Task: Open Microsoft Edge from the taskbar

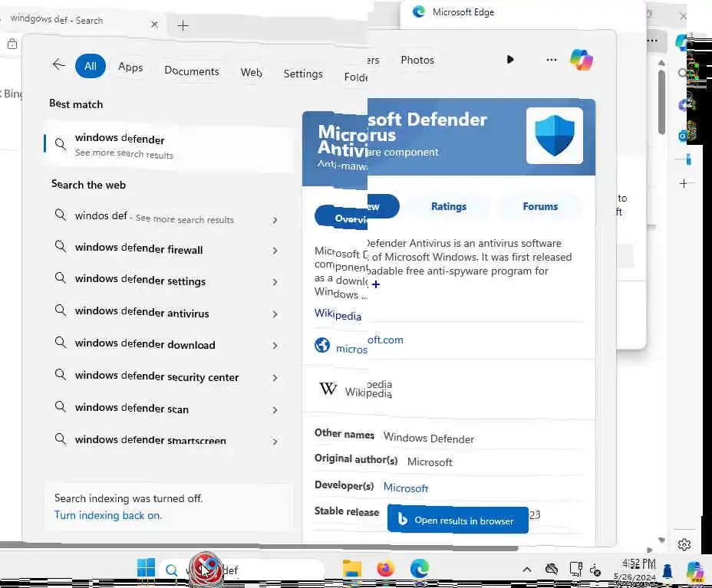Action: point(419,569)
